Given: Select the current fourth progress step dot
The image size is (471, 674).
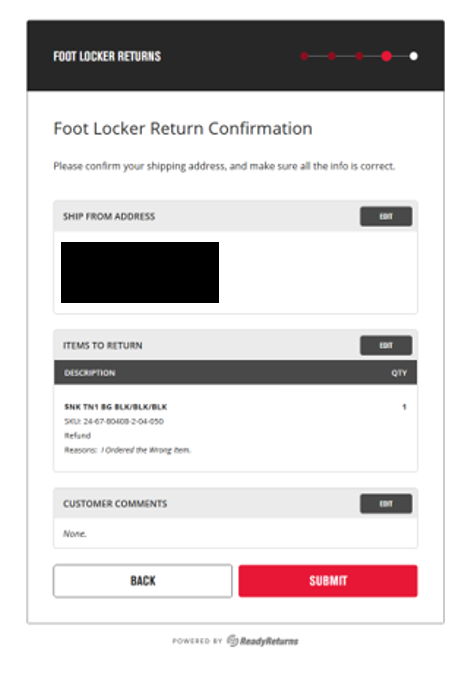Looking at the screenshot, I should coord(386,56).
